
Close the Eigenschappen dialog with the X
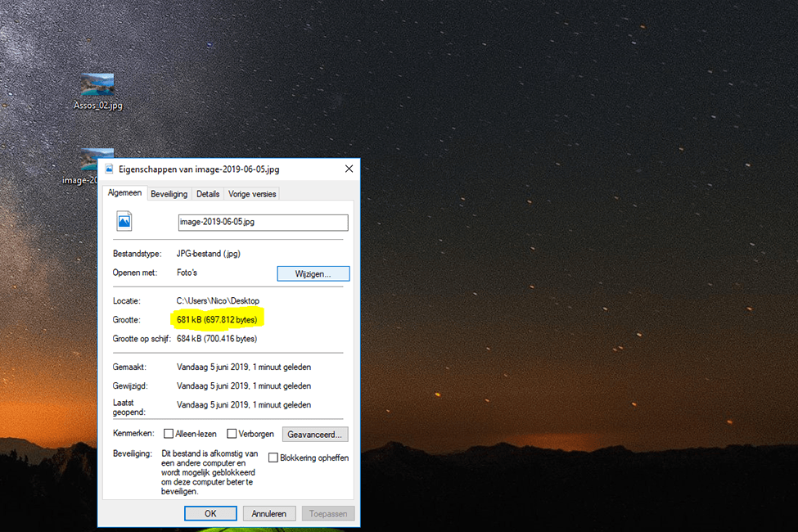click(349, 169)
